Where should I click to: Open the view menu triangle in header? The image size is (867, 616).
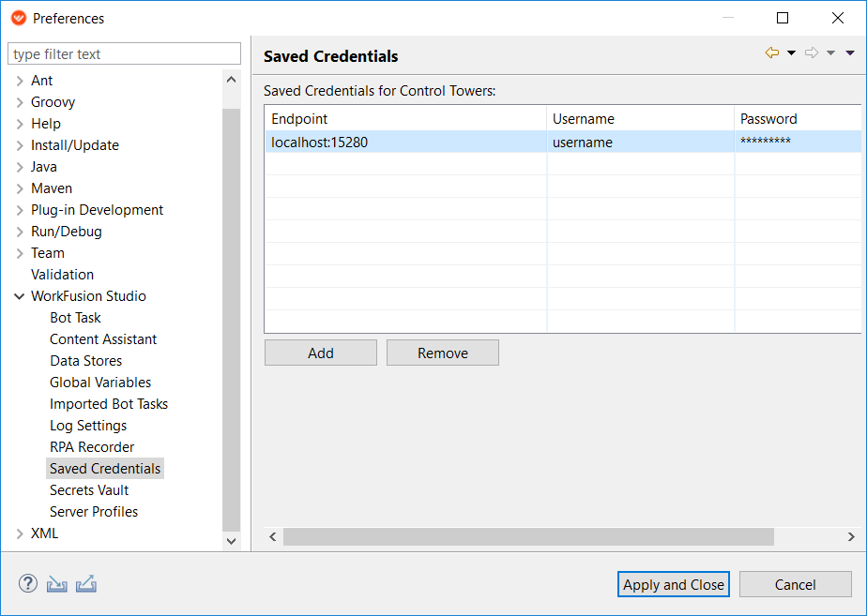pos(850,53)
